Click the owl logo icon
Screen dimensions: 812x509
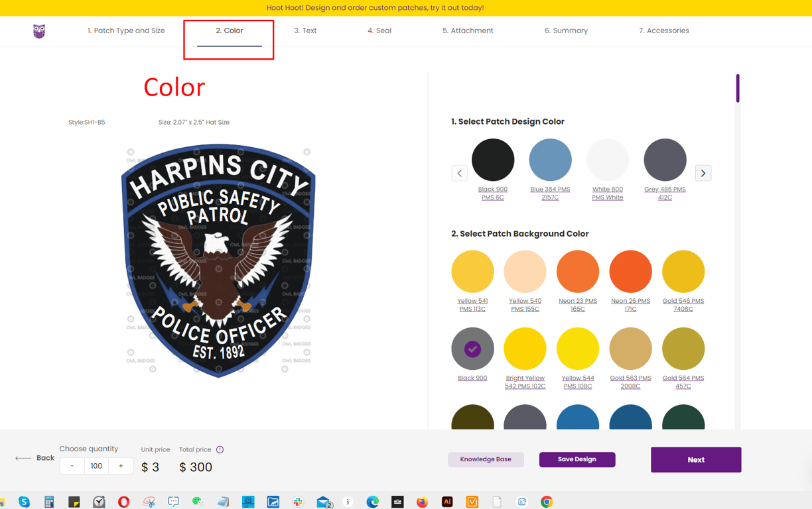pyautogui.click(x=39, y=31)
